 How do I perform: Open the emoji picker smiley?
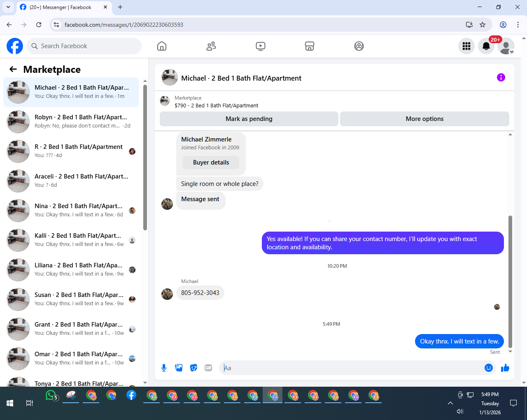[489, 368]
